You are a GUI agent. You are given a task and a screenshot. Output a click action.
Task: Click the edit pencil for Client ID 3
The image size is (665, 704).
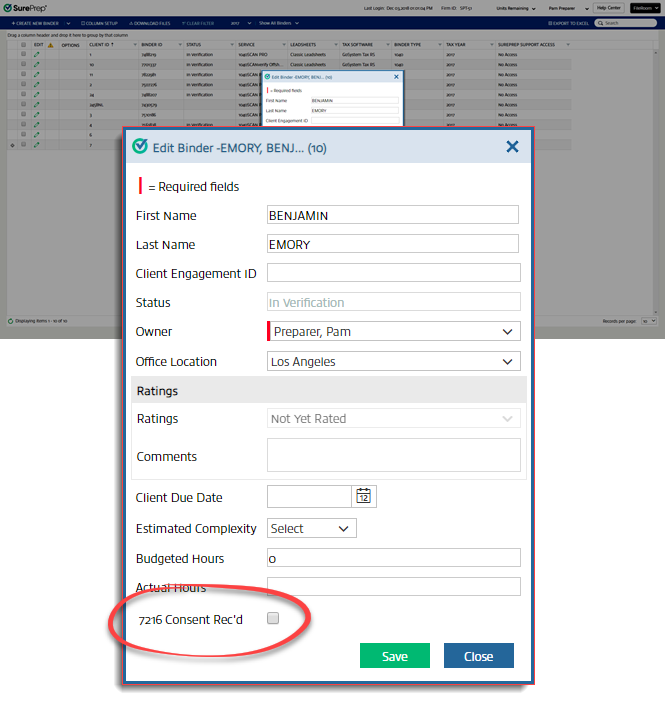37,114
